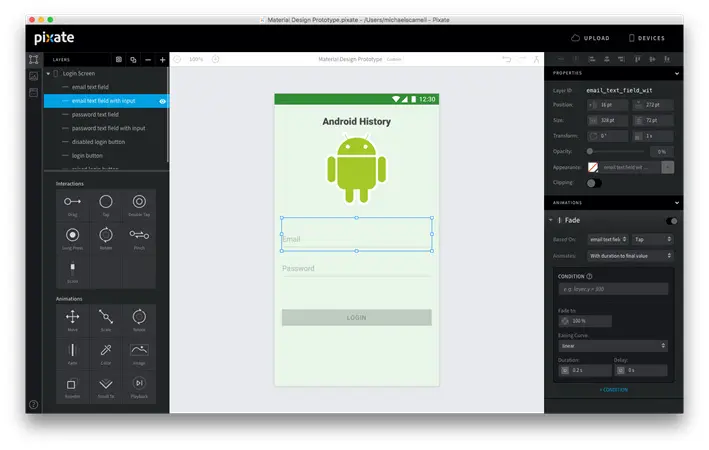Screen dimensions: 709x450
Task: Select password text field with input layer
Action: (109, 128)
